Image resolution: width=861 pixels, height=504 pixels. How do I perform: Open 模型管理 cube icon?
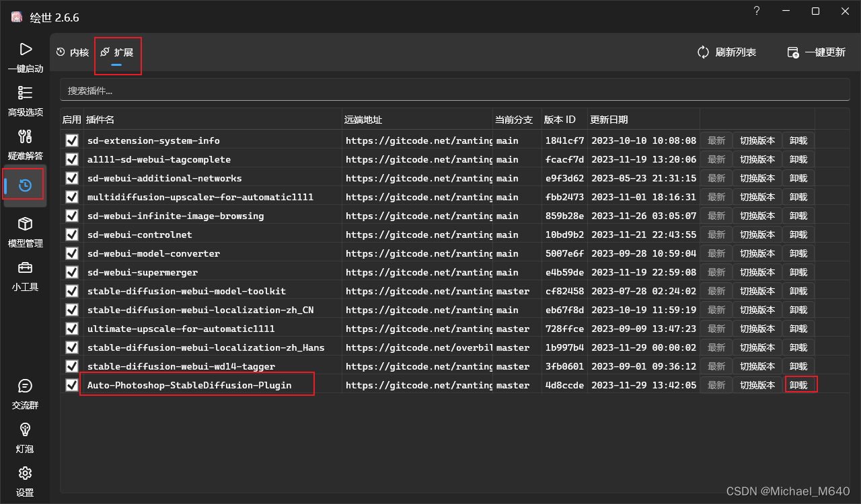[x=25, y=224]
